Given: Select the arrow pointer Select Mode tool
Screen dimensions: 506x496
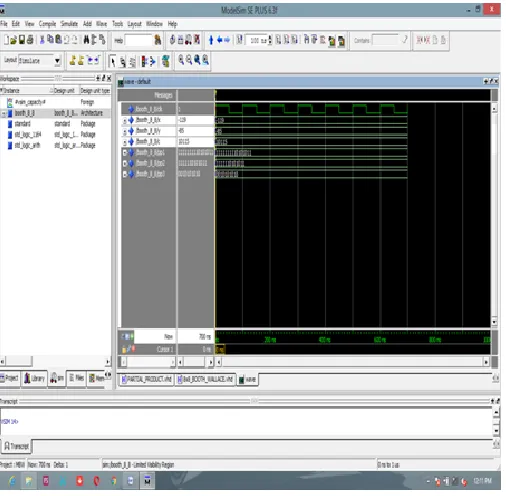Looking at the screenshot, I should (x=113, y=61).
